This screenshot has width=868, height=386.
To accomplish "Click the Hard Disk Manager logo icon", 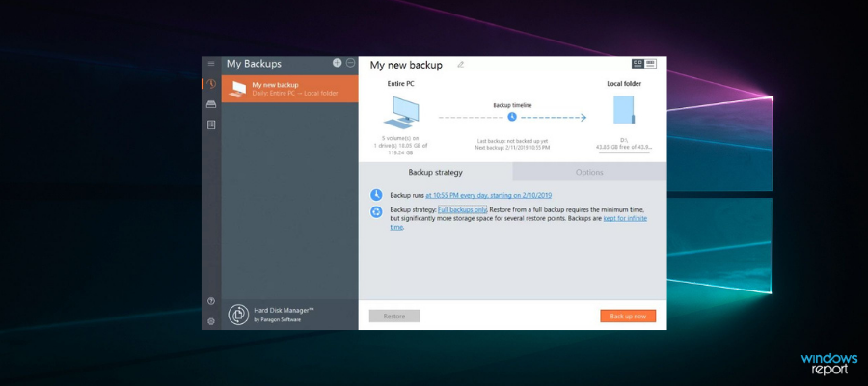I will coord(238,315).
